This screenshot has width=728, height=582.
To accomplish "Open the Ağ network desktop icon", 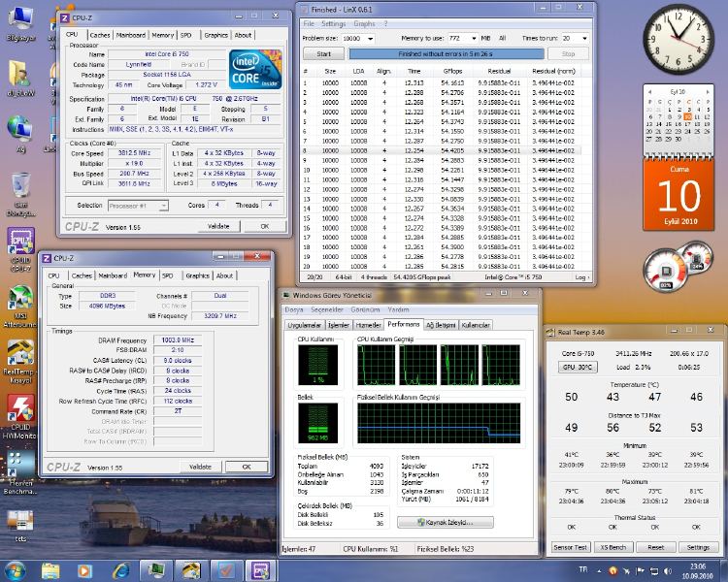I will click(21, 134).
